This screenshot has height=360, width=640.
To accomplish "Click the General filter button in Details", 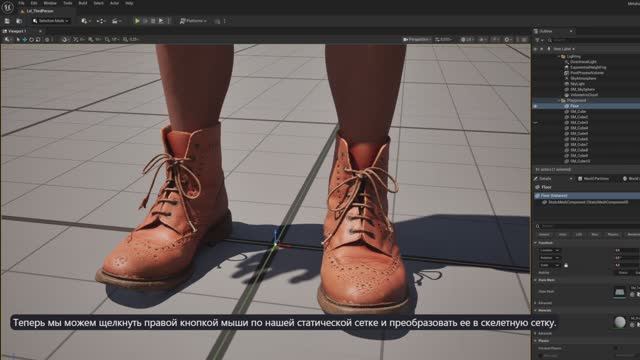I will pyautogui.click(x=544, y=235).
